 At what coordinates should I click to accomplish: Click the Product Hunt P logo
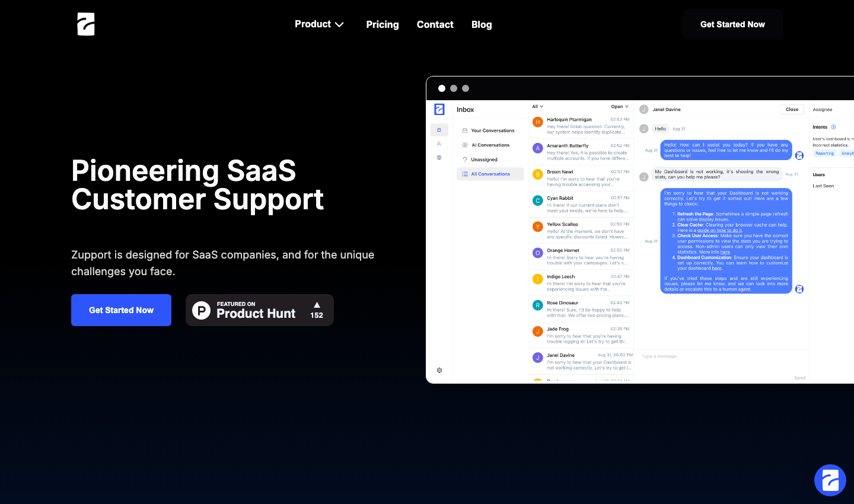tap(202, 310)
